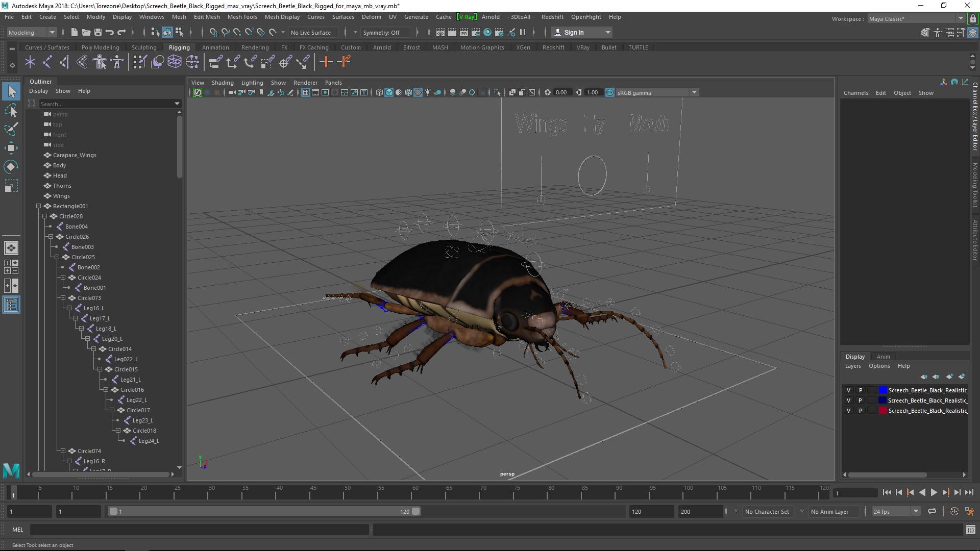Switch to the Anim tab in Layer Editor
Image resolution: width=980 pixels, height=551 pixels.
(883, 357)
